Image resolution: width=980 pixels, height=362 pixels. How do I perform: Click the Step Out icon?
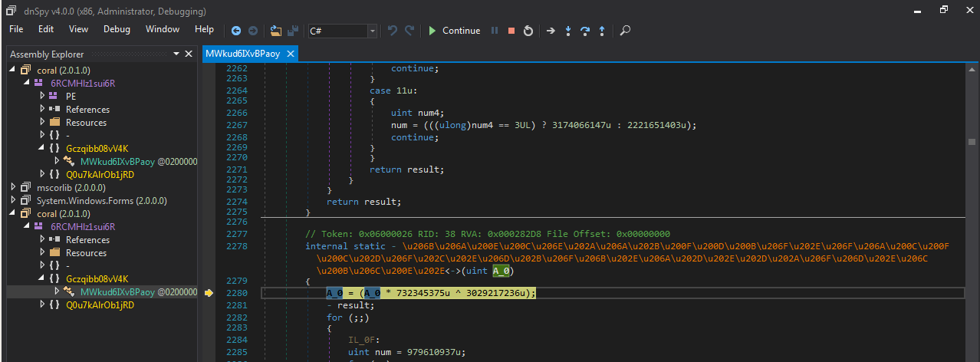point(602,31)
